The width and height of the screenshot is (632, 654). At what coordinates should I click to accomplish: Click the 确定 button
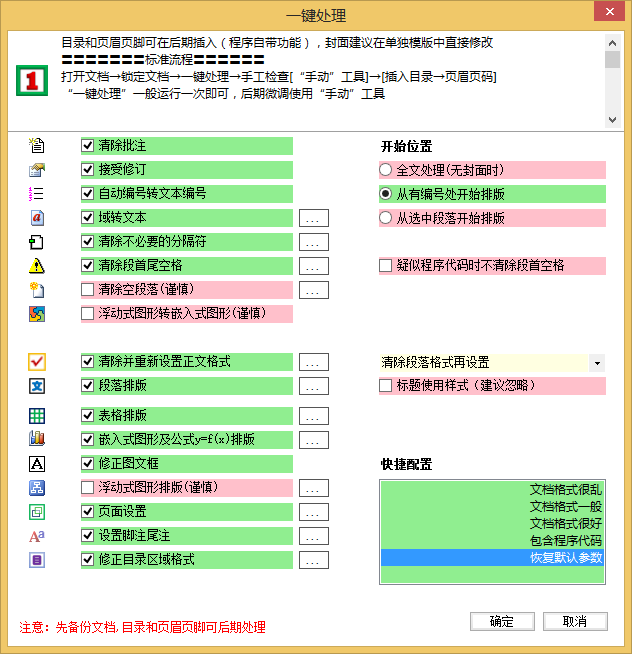(502, 621)
